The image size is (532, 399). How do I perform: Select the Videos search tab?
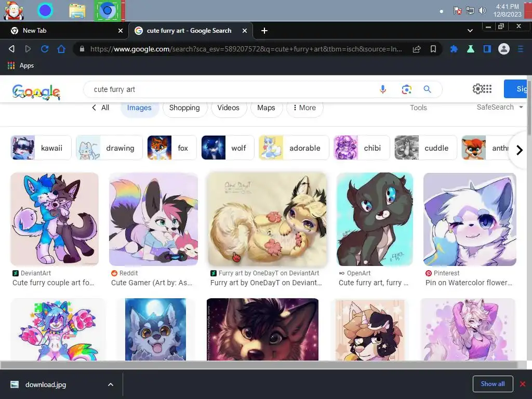[229, 108]
